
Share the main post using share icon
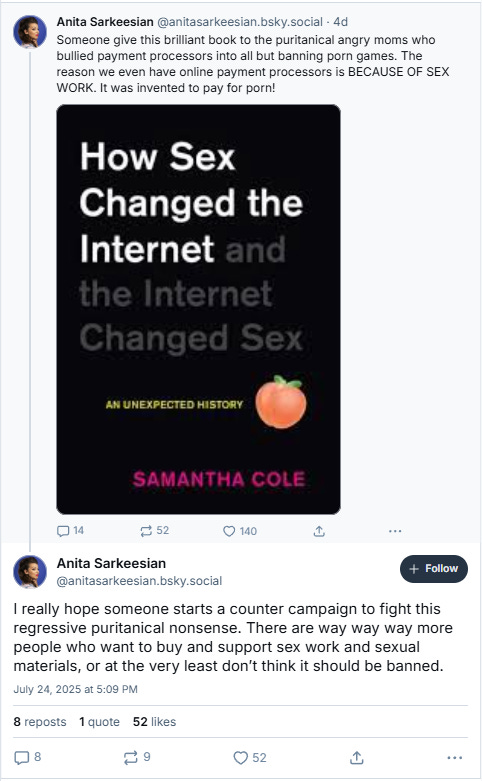pyautogui.click(x=357, y=758)
